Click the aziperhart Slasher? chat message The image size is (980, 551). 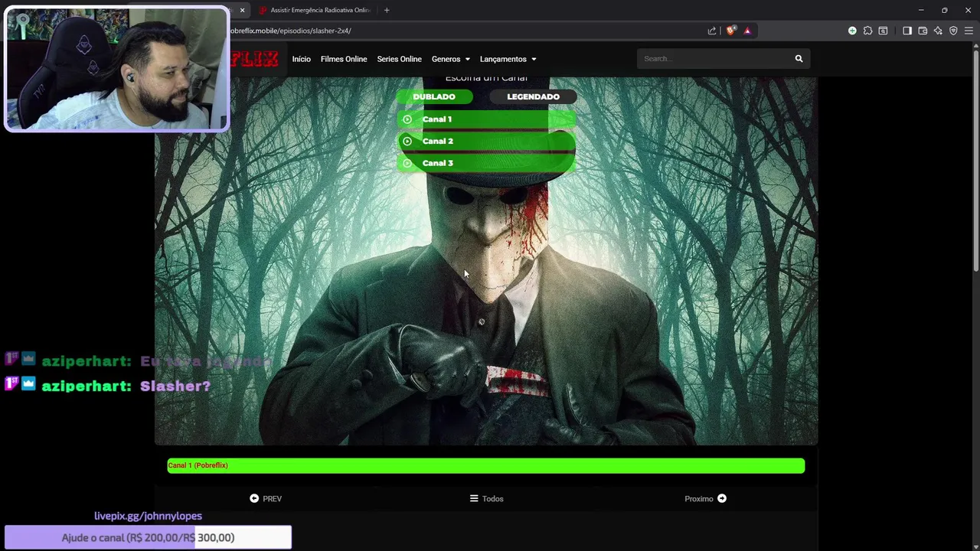(108, 386)
